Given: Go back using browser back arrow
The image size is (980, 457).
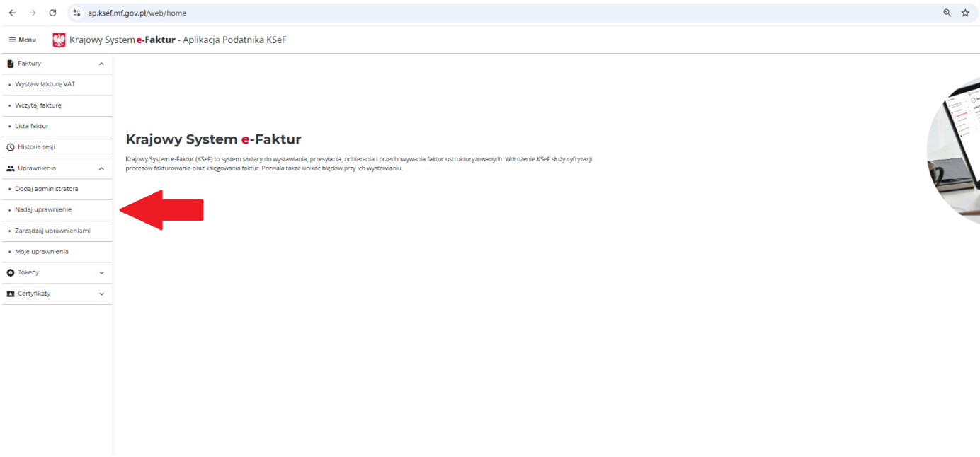Looking at the screenshot, I should click(12, 13).
